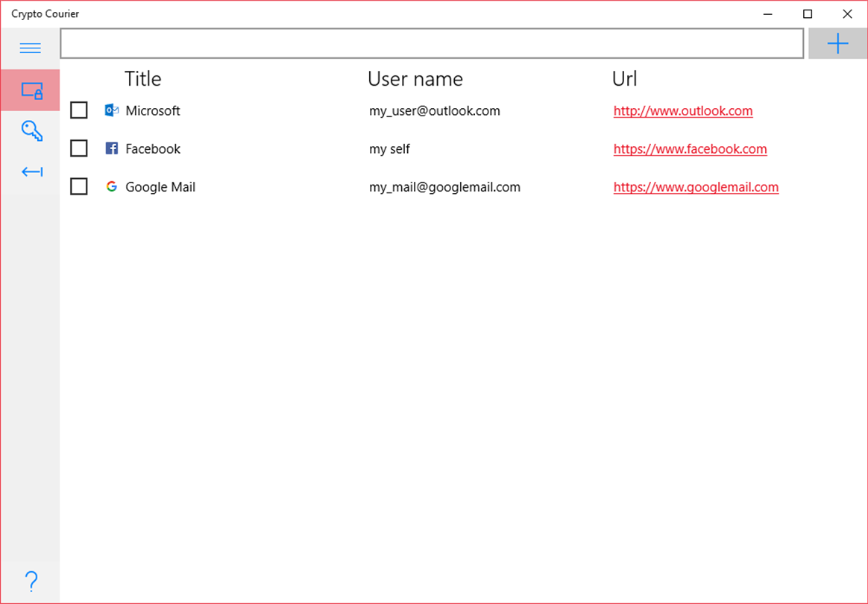Screen dimensions: 868x604
Task: Click the Facebook logo icon
Action: 112,148
